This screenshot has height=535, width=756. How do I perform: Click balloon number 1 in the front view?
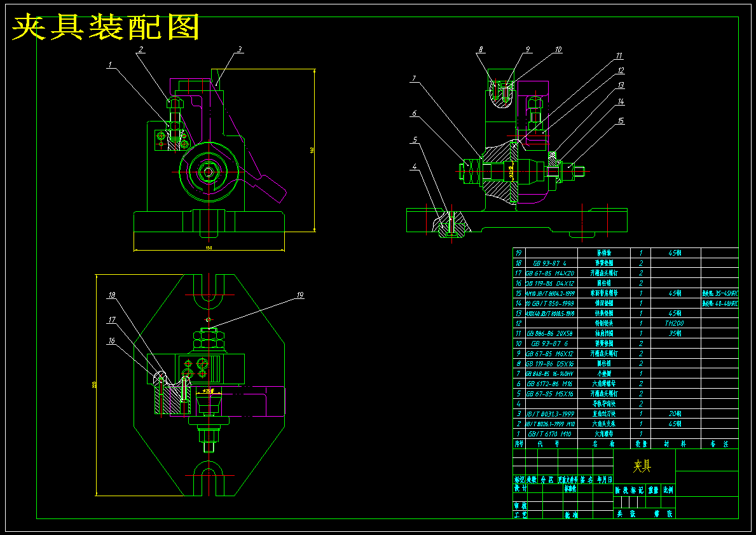110,64
